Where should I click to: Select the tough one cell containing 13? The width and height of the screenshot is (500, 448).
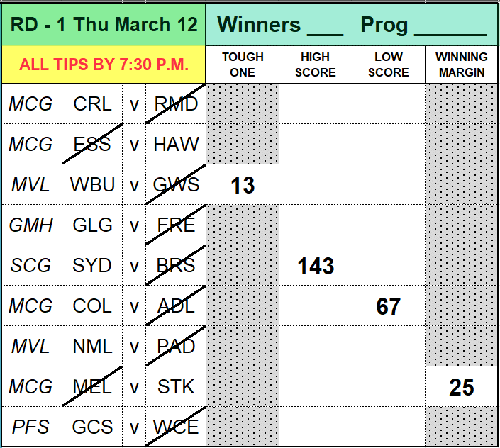tap(243, 185)
